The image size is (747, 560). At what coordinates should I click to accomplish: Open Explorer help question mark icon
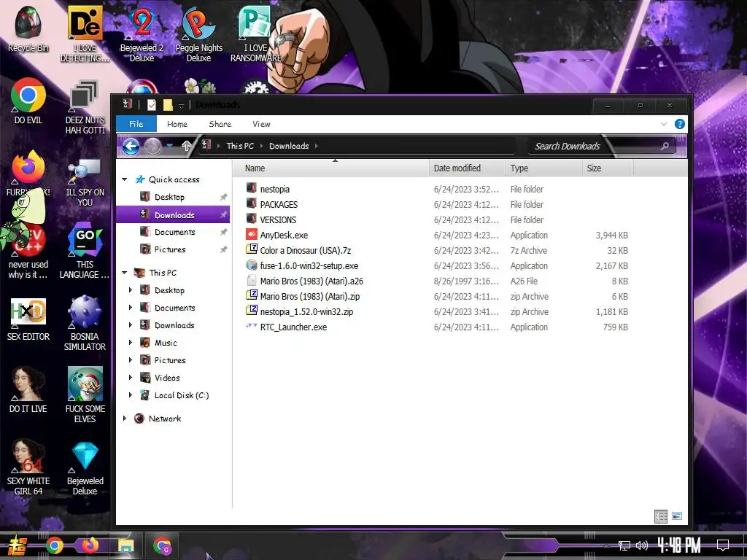(x=680, y=124)
